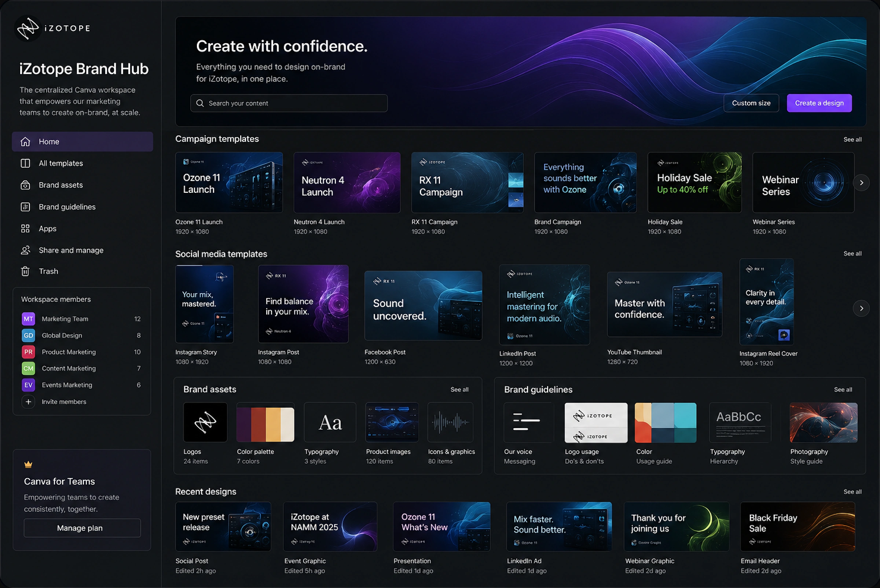Open the Instagram Story template
Viewport: 880px width, 588px height.
pos(205,304)
